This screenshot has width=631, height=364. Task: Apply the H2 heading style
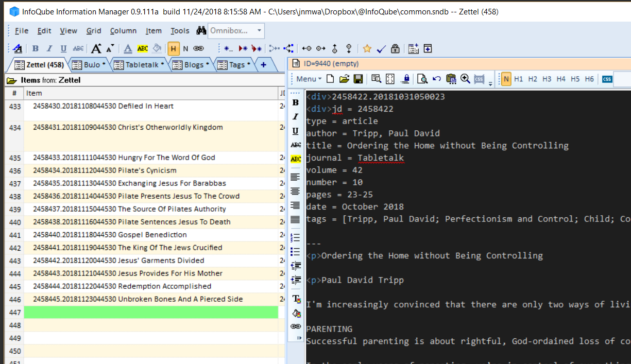click(533, 79)
